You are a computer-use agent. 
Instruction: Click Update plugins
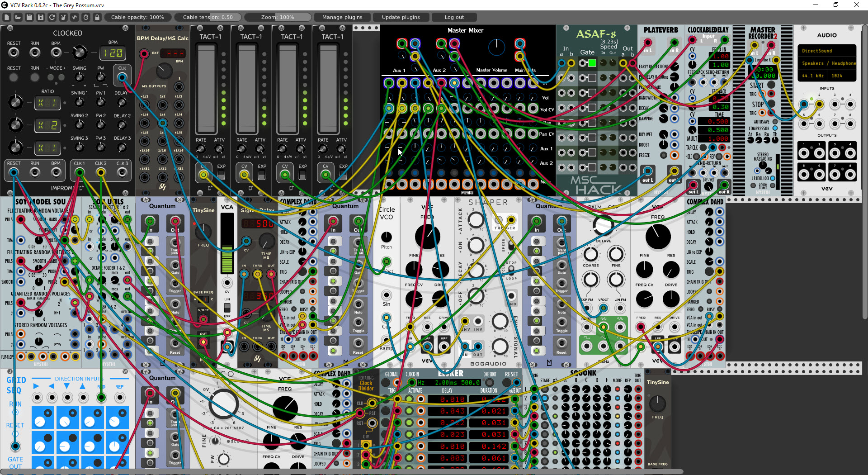click(x=401, y=17)
